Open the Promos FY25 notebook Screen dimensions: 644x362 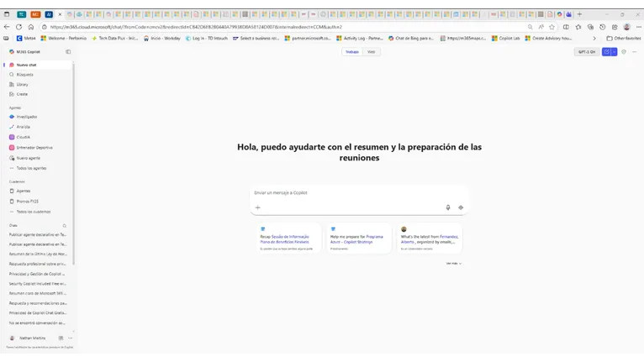click(27, 202)
